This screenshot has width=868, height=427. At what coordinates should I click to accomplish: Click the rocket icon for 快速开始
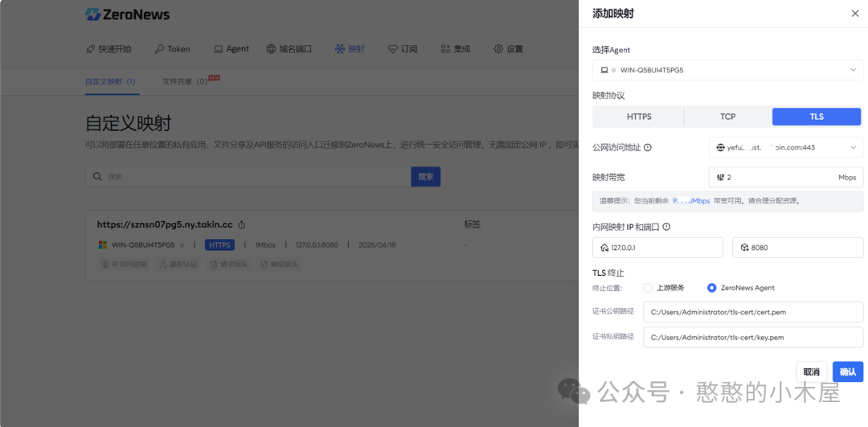91,49
